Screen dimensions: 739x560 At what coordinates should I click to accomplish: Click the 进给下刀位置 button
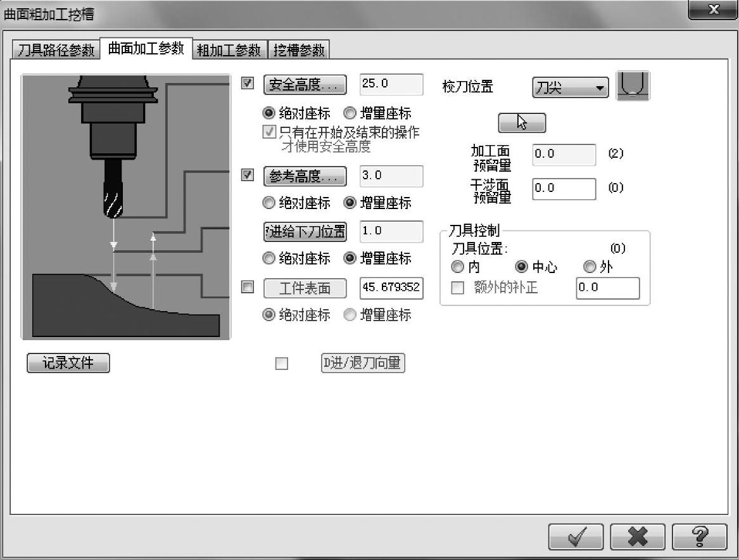(305, 231)
